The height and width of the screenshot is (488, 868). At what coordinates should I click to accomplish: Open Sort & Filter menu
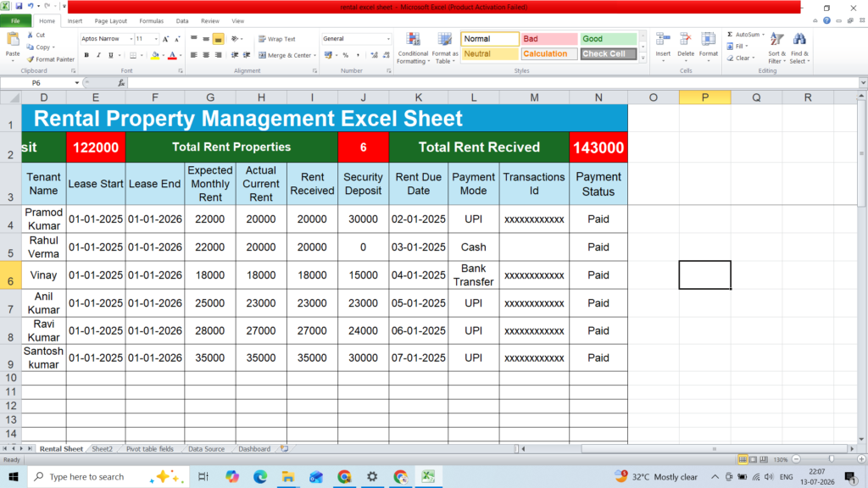[776, 48]
